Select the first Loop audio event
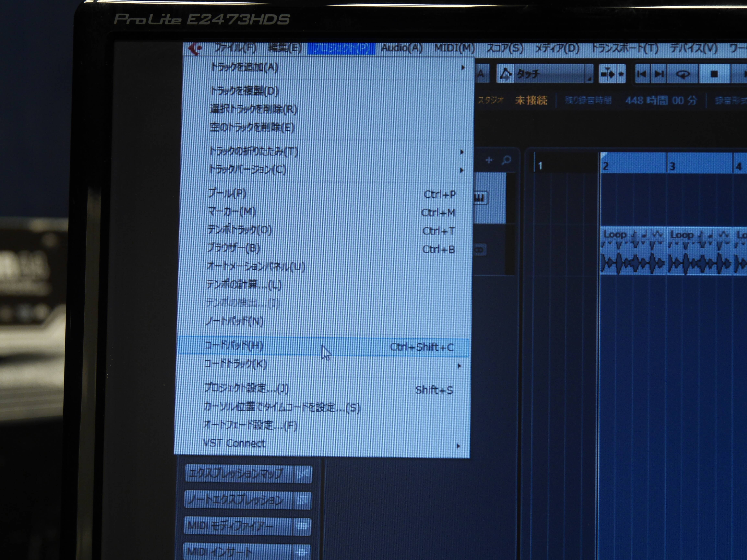 (x=633, y=251)
